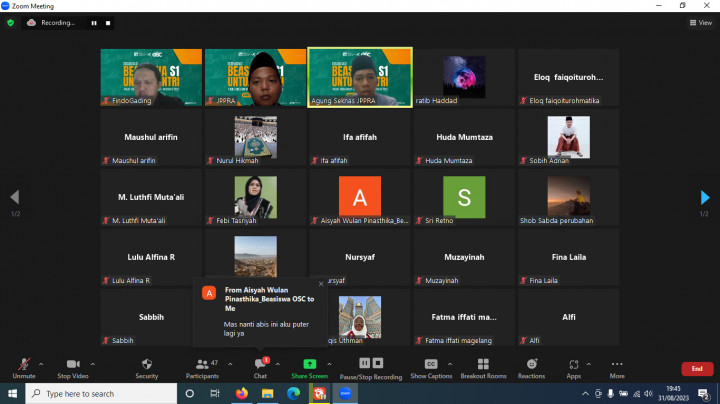
Task: Enable Show Captions
Action: click(x=431, y=367)
